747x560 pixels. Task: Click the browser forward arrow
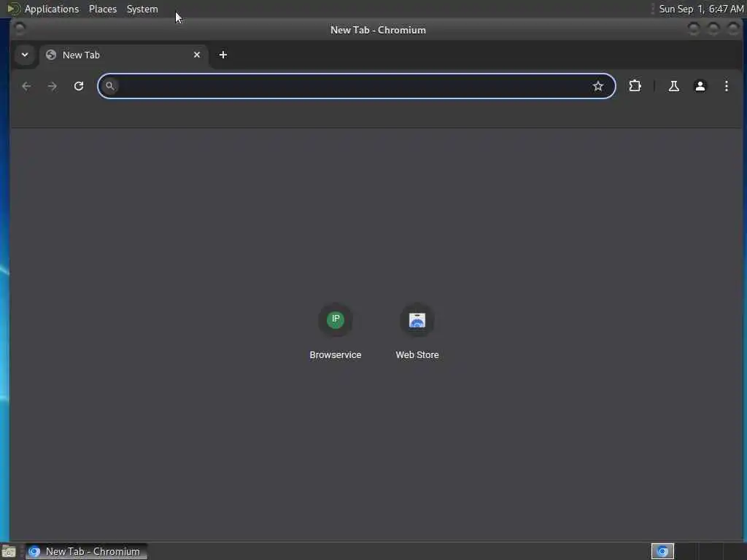53,86
